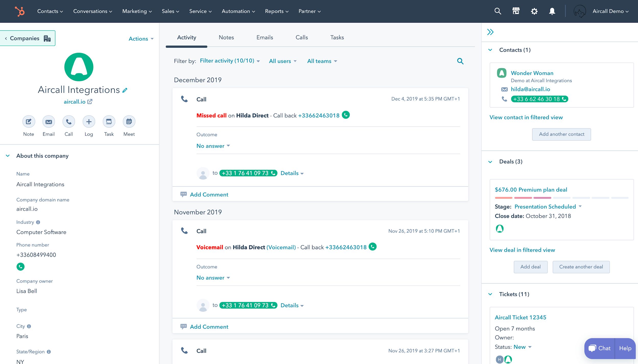Collapse the right sidebar with double chevron

490,32
